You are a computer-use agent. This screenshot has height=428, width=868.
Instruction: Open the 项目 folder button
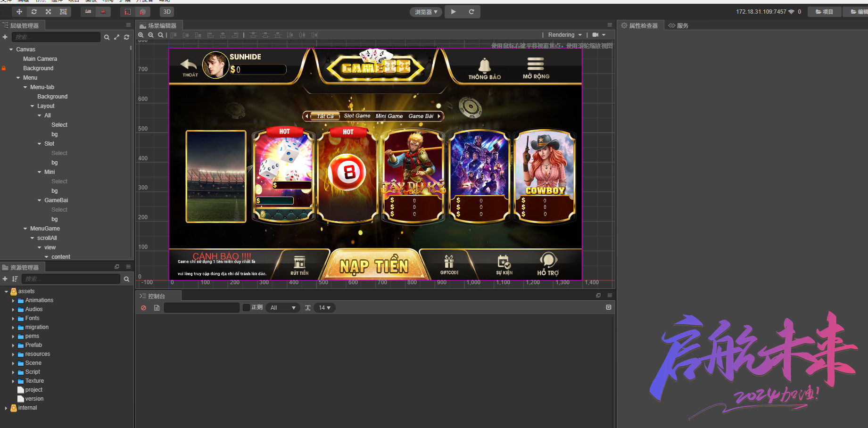tap(824, 12)
